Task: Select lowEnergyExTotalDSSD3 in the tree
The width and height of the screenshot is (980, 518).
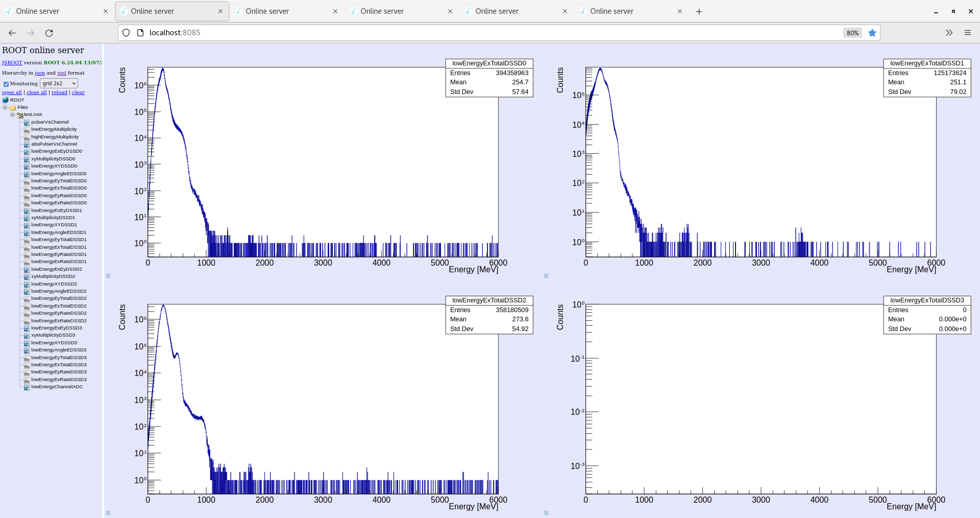Action: click(x=59, y=365)
